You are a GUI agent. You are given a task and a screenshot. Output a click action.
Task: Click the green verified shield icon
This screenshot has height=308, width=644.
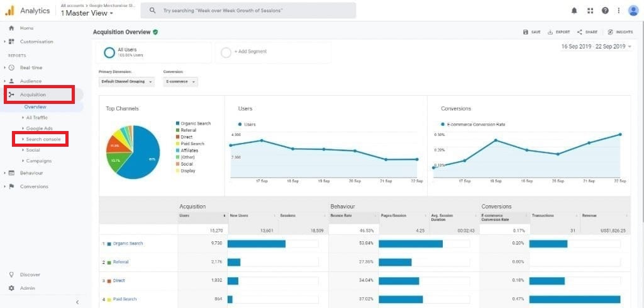155,32
